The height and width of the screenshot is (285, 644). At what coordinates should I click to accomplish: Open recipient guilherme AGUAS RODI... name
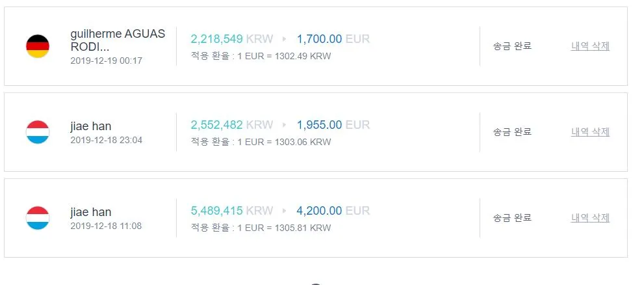click(x=118, y=40)
